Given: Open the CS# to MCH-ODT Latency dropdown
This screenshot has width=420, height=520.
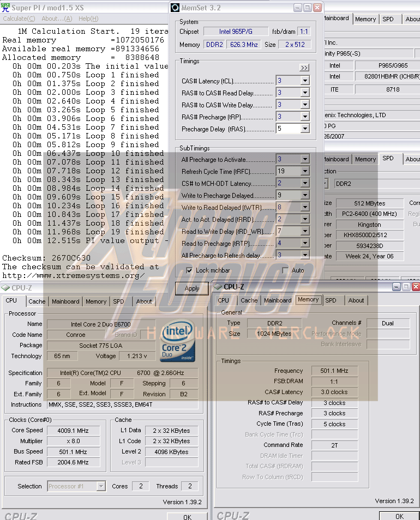Looking at the screenshot, I should [305, 183].
